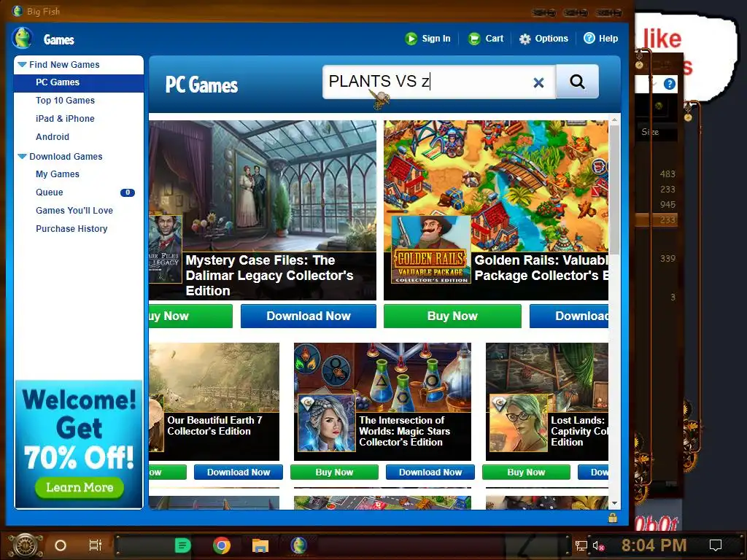Collapse the Download Games section
Viewport: 747px width, 560px height.
(x=22, y=156)
